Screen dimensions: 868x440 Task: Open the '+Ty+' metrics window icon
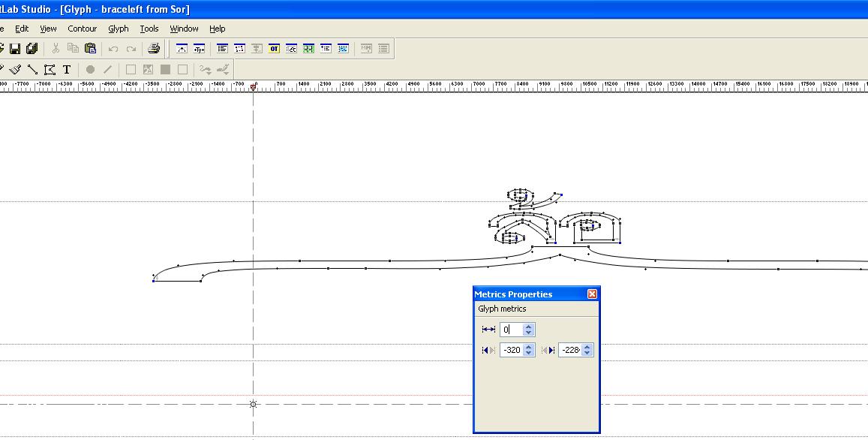[x=199, y=49]
